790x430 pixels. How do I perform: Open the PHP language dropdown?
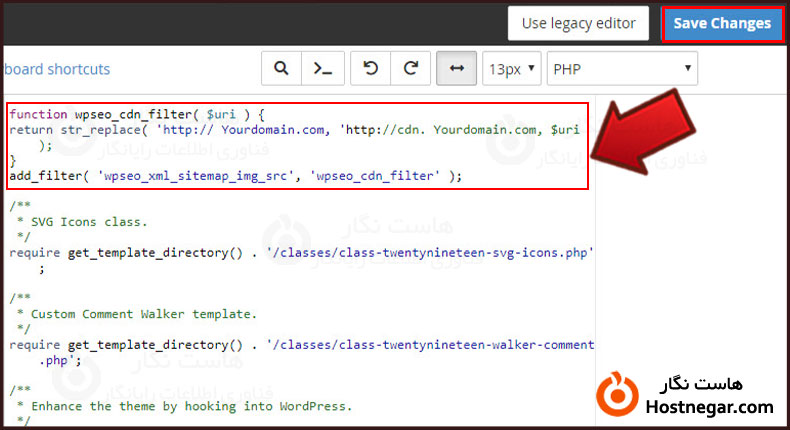coord(621,69)
